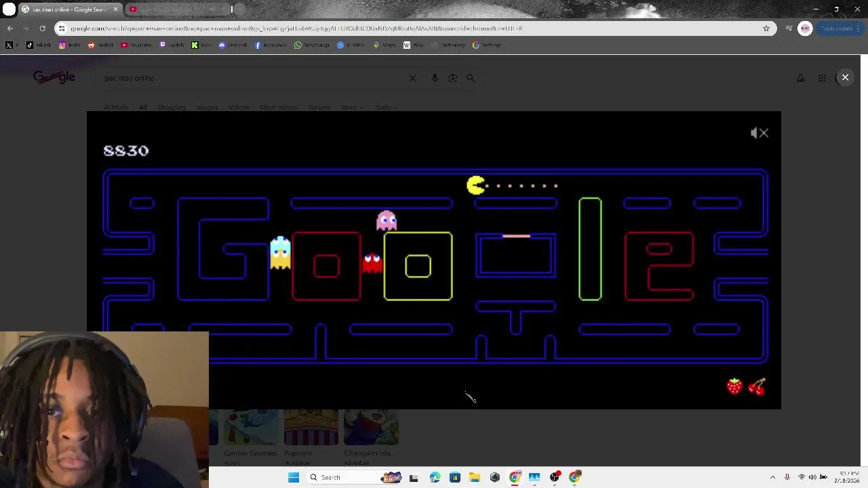Viewport: 868px width, 488px height.
Task: Open the Google apps grid
Action: pos(822,78)
